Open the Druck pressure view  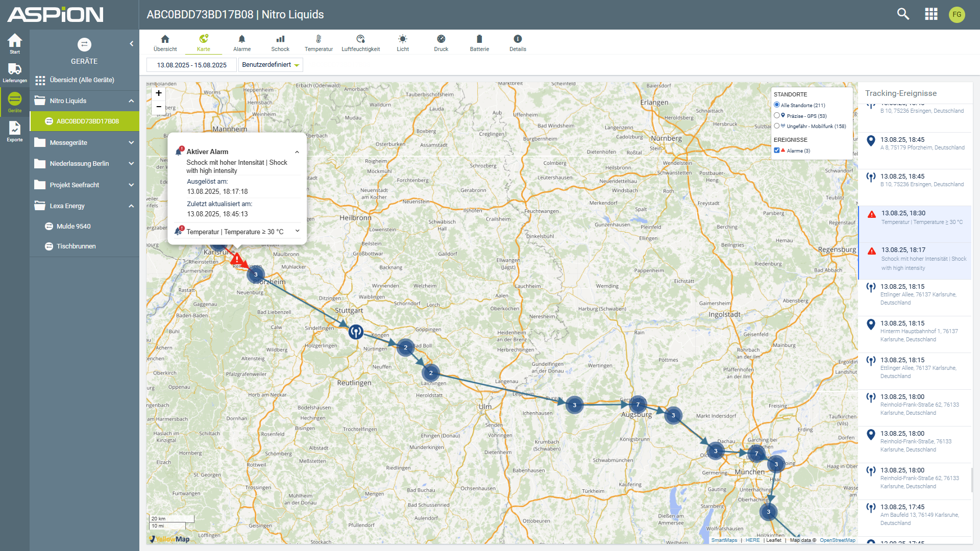pyautogui.click(x=441, y=43)
